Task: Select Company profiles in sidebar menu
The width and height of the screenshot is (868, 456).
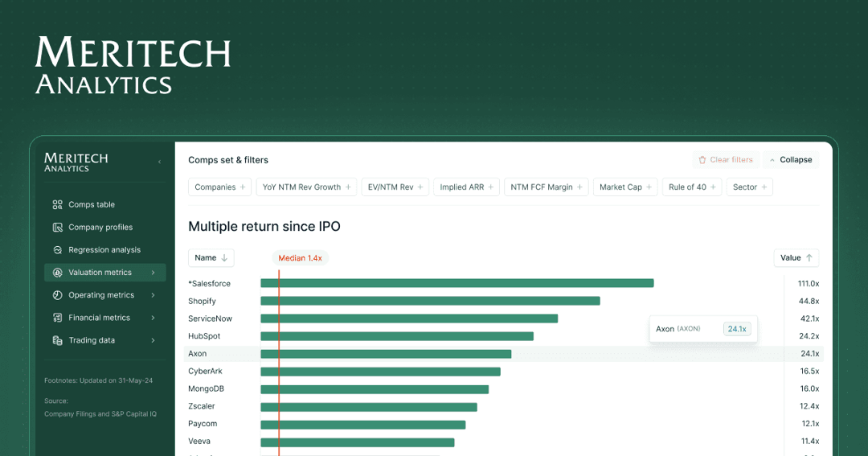Action: point(105,227)
